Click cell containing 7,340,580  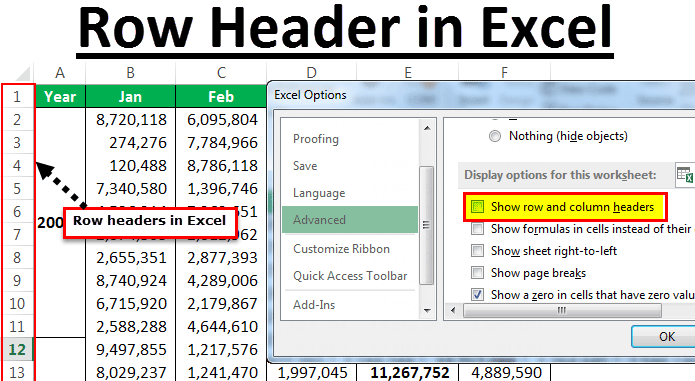[130, 189]
